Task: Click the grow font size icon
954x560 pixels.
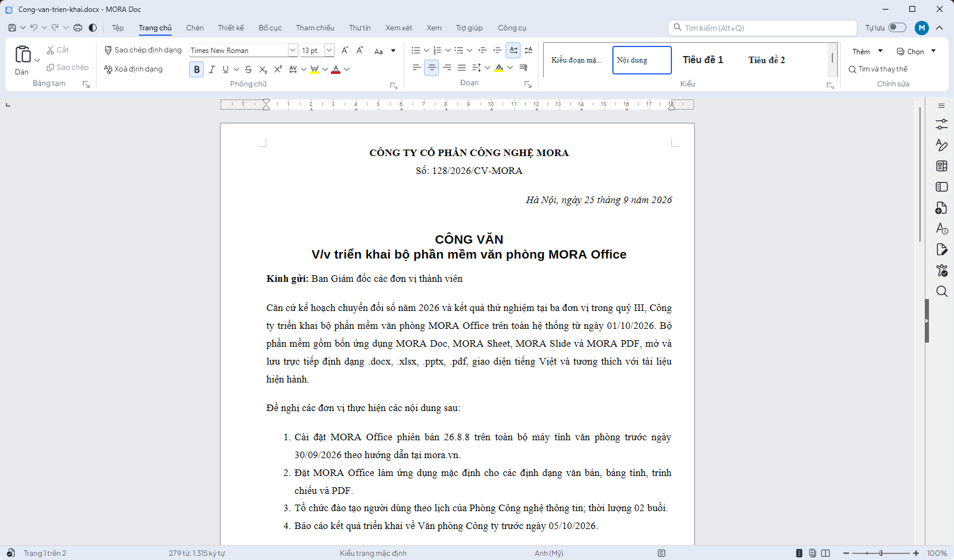Action: tap(345, 51)
